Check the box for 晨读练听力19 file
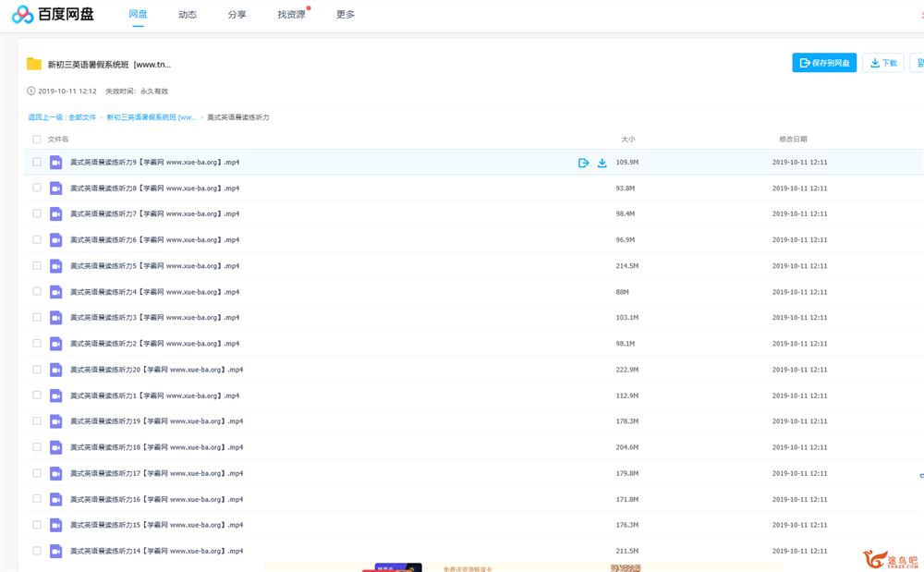The width and height of the screenshot is (924, 572). tap(37, 421)
